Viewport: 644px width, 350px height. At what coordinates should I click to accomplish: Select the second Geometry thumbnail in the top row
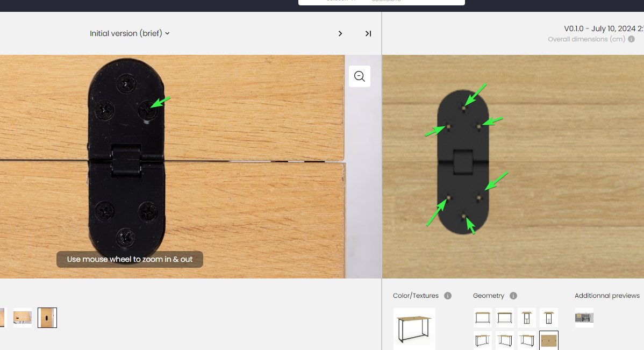[x=505, y=318]
